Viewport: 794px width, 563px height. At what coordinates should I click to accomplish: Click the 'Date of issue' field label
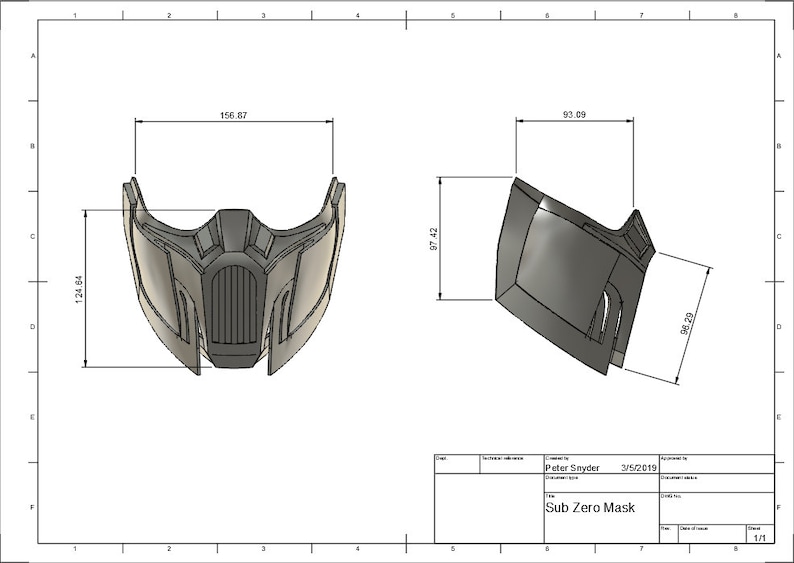pyautogui.click(x=694, y=528)
